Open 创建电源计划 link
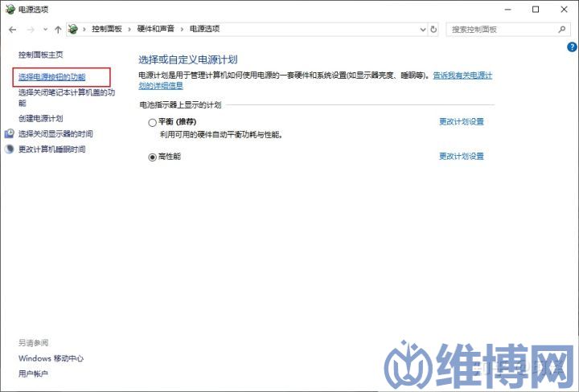The width and height of the screenshot is (579, 392). click(x=41, y=118)
